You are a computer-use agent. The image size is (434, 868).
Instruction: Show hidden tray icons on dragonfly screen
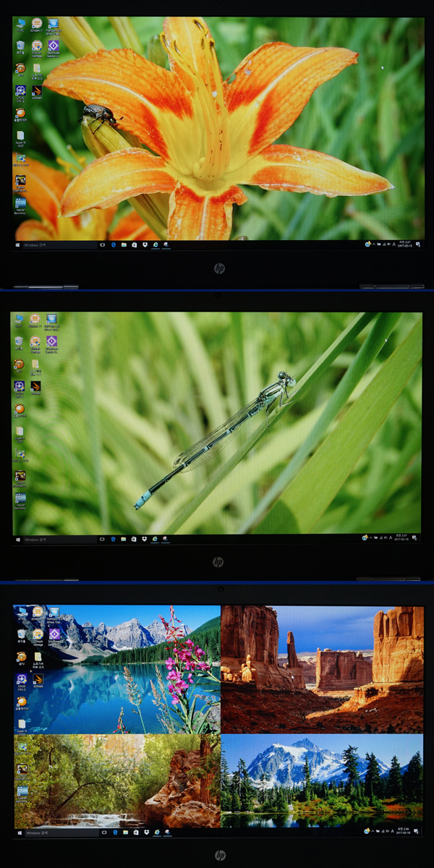pos(370,537)
